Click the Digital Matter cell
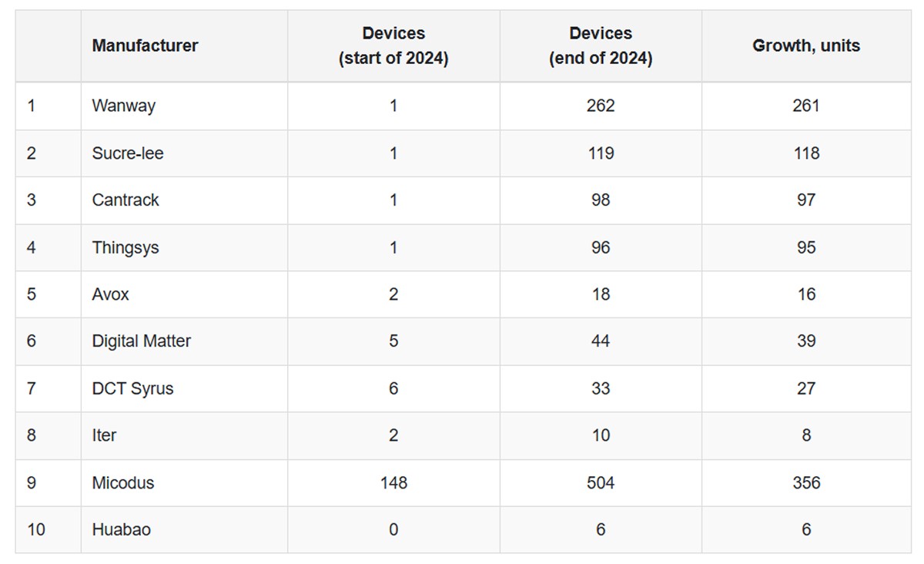 point(142,341)
